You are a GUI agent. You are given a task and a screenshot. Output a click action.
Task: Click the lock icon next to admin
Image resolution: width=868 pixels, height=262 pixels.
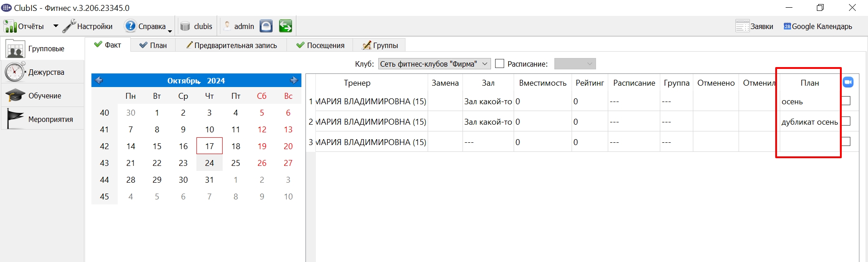(x=266, y=26)
